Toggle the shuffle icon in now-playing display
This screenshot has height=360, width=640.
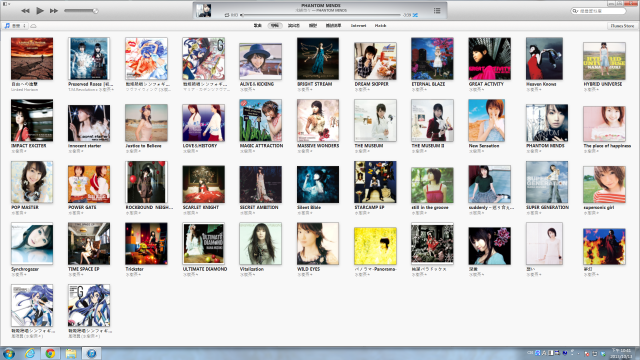point(415,15)
